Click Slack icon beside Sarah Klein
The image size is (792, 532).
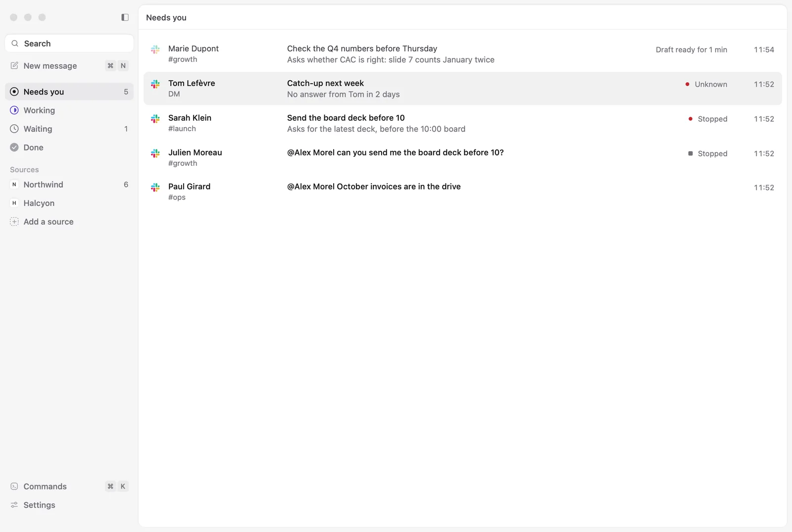pos(155,119)
